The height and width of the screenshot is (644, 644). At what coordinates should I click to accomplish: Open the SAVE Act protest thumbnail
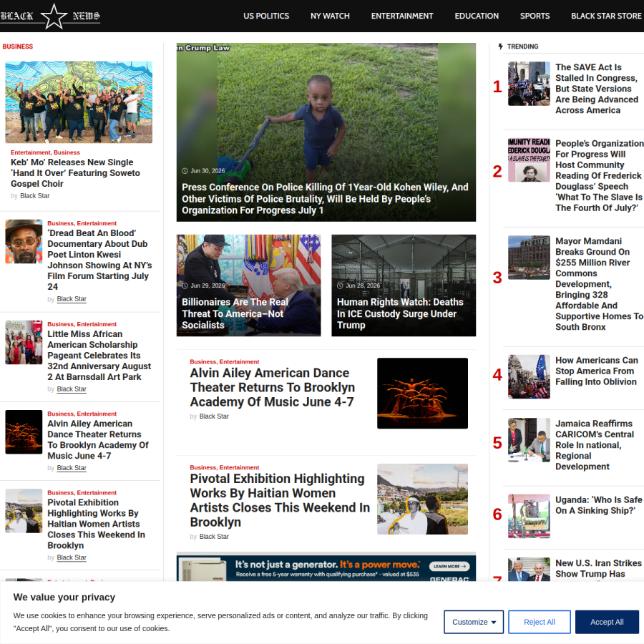529,84
